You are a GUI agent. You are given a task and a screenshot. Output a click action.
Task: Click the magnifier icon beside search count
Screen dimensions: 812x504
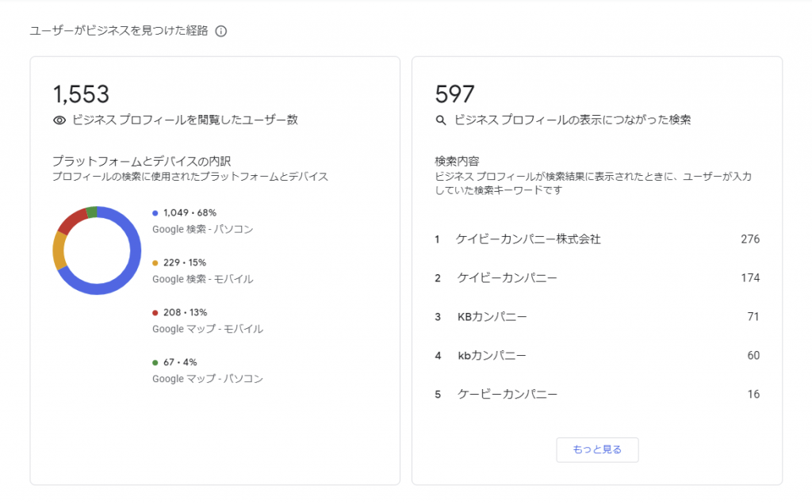coord(441,120)
